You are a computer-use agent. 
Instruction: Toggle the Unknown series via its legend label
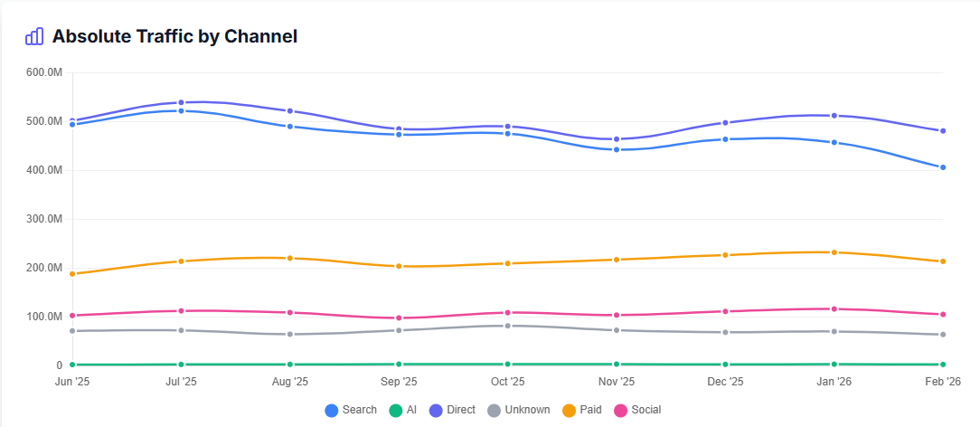pyautogui.click(x=527, y=410)
